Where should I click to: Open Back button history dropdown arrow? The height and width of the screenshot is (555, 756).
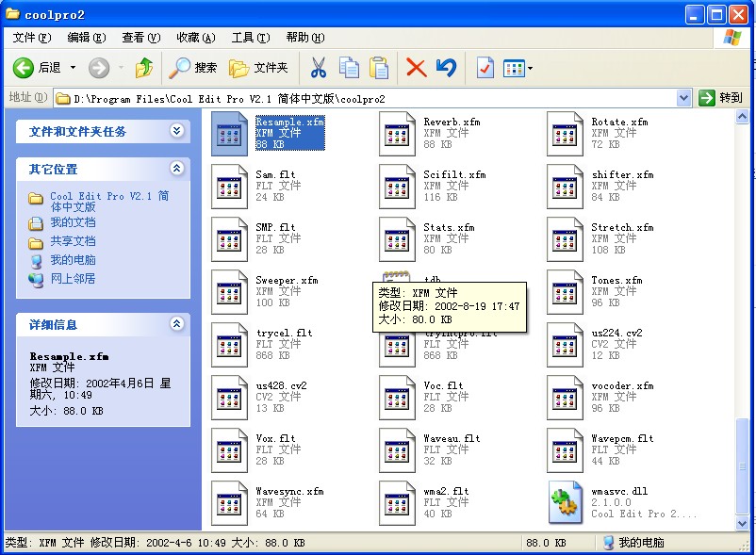[x=73, y=68]
